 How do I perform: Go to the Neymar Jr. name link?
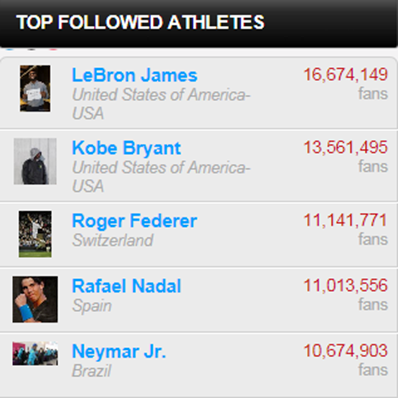[119, 351]
